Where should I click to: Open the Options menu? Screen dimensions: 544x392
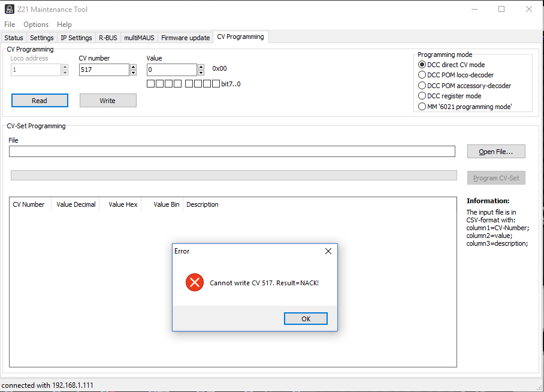pos(36,25)
